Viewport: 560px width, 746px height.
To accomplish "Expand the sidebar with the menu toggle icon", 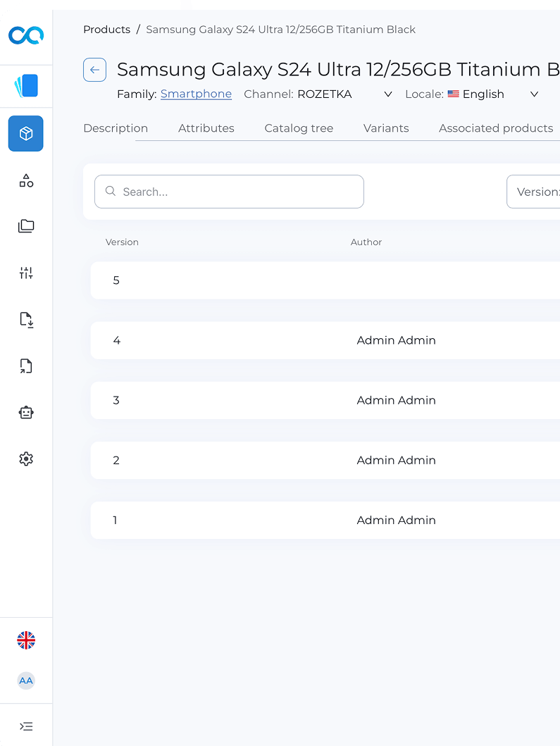I will [x=26, y=726].
